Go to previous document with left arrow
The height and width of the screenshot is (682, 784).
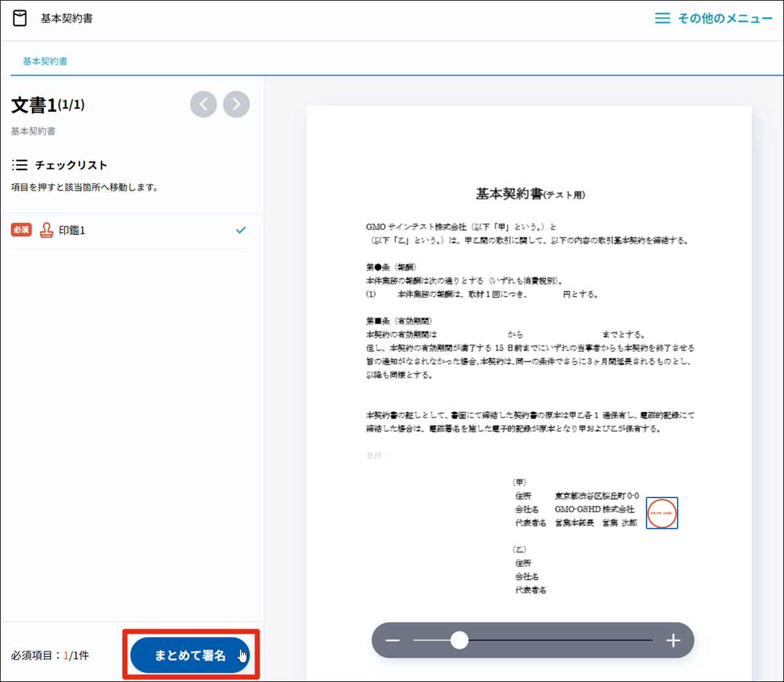(x=204, y=104)
